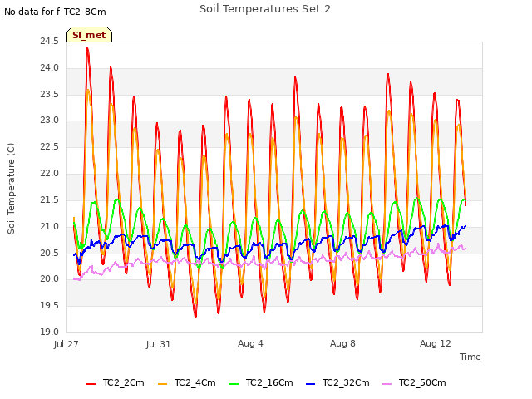Viewport: 532px width, 399px height.
Task: Click the lowest red trough below 19.5
Action: [195, 317]
